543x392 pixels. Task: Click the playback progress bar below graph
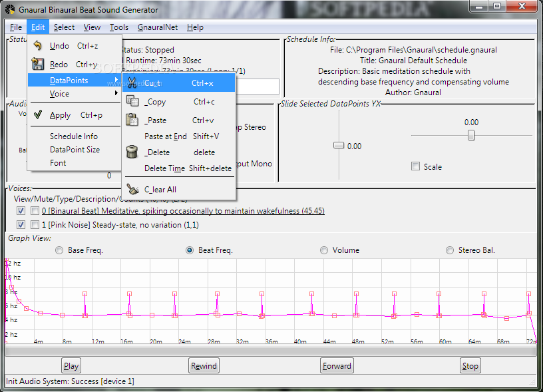tap(271, 351)
